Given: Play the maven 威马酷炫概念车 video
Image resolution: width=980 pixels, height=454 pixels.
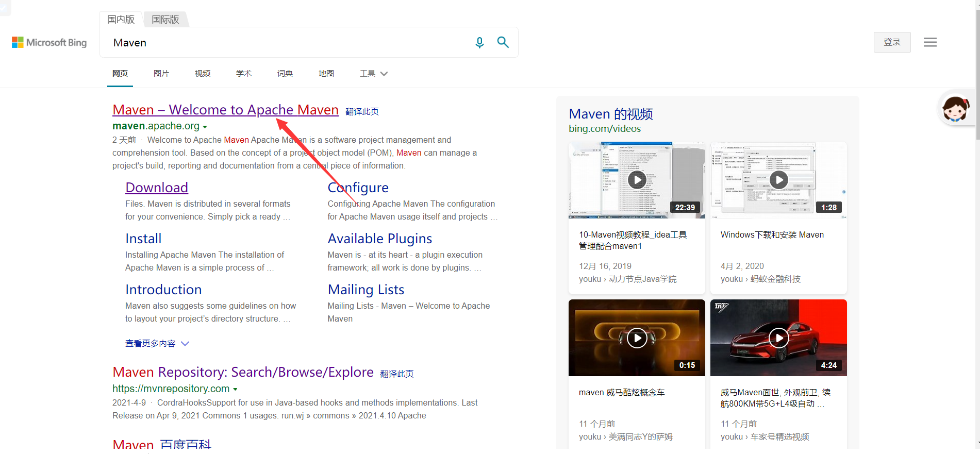Looking at the screenshot, I should point(637,338).
